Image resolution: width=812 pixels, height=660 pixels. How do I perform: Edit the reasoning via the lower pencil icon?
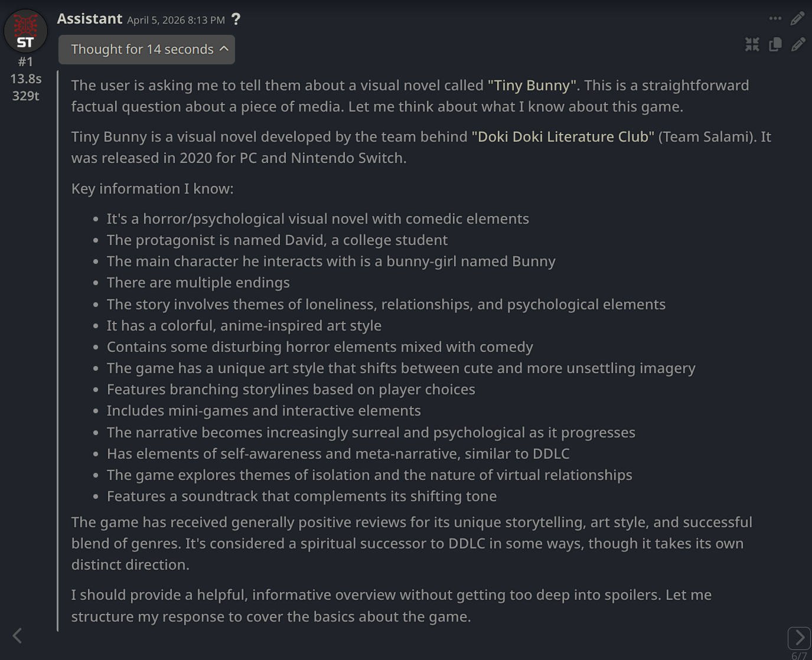[x=798, y=44]
